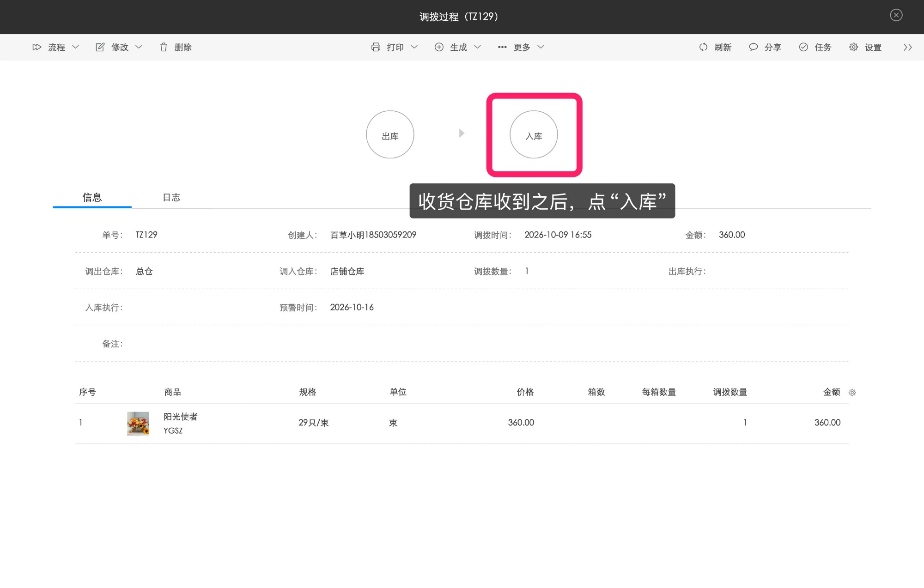Click the product name 阳光使者
Screen dimensions: 924x588
point(181,417)
